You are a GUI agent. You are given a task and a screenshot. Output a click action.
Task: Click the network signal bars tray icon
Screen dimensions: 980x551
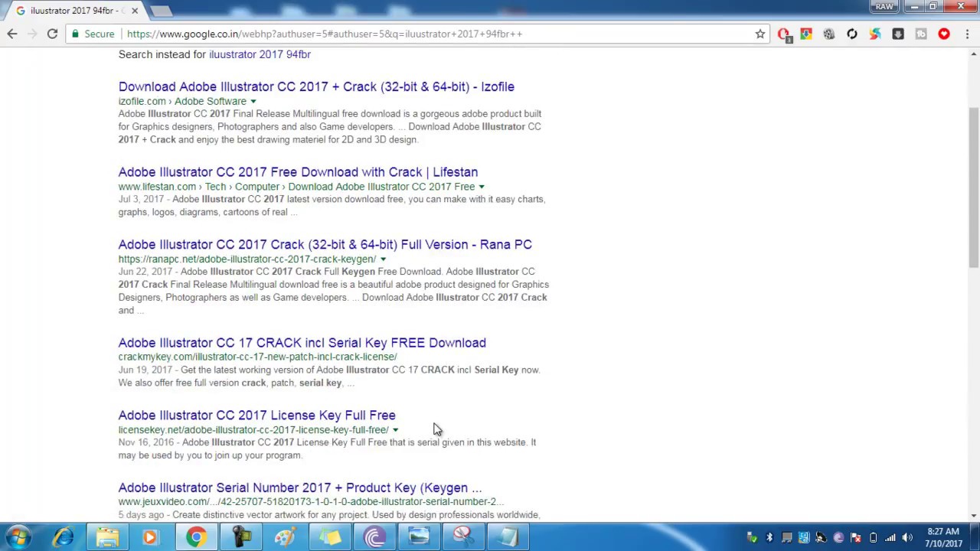890,537
